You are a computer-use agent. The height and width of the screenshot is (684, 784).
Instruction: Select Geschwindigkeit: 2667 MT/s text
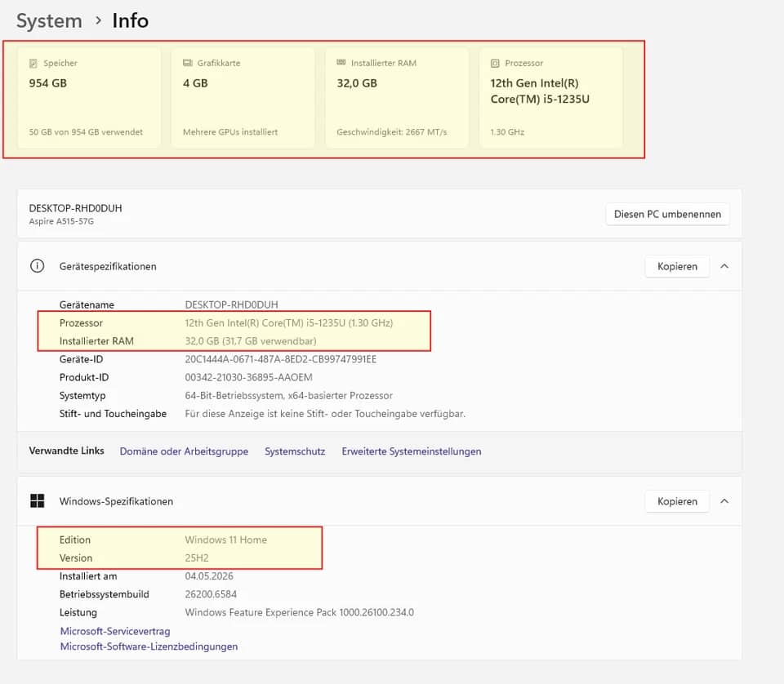tap(391, 132)
